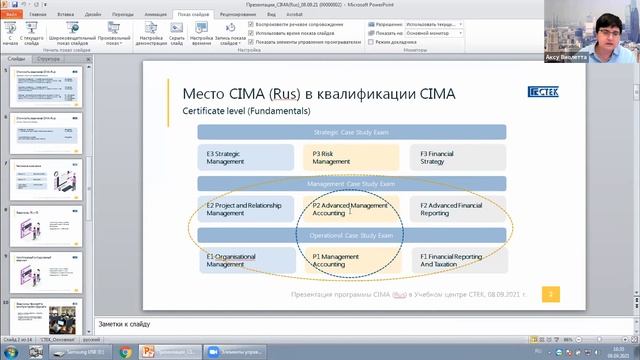Open Resolution dropdown (Разрешение)
This screenshot has height=360, width=640.
pyautogui.click(x=434, y=24)
